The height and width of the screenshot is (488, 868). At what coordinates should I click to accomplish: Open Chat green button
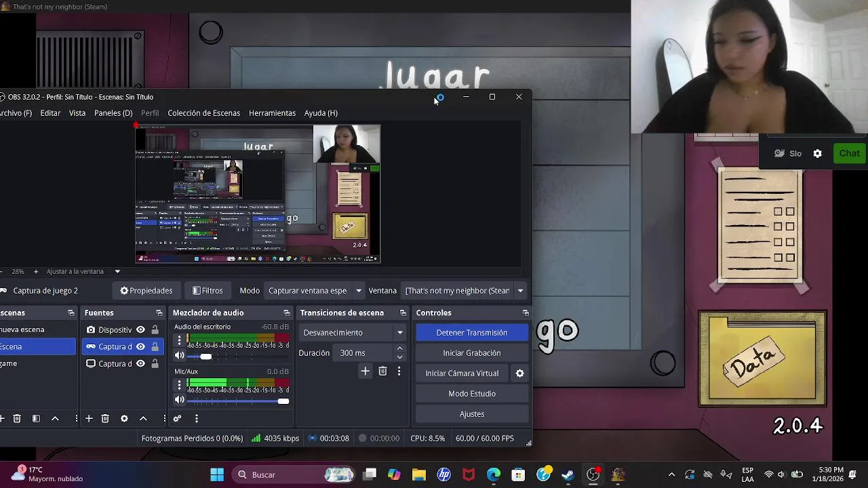849,153
